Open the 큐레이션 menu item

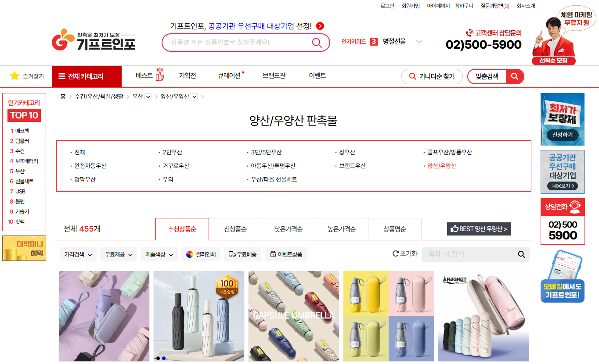tap(229, 75)
